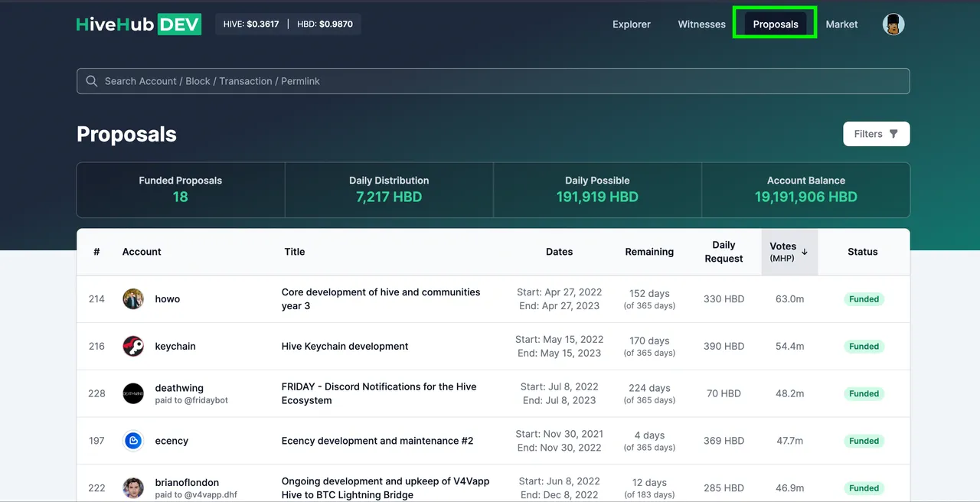This screenshot has width=980, height=502.
Task: Open 'Core development of hive and communities' proposal
Action: pos(381,299)
